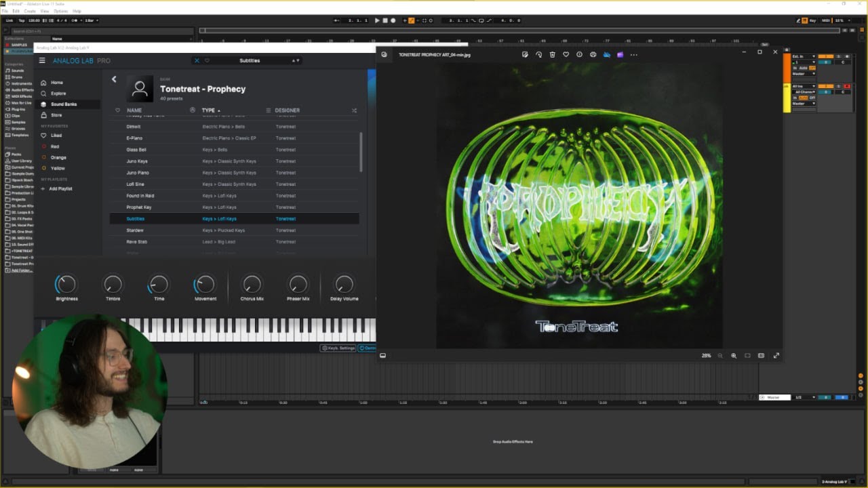The width and height of the screenshot is (868, 488).
Task: Open Explore in Analog Lab sidebar
Action: click(58, 94)
